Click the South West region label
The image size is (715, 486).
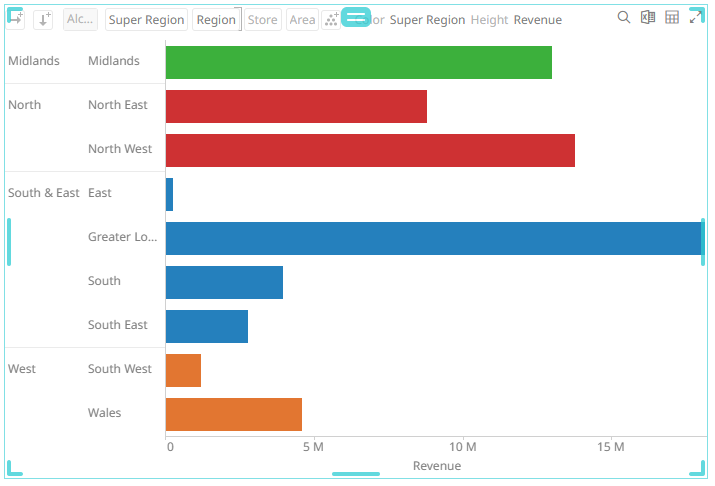point(120,369)
